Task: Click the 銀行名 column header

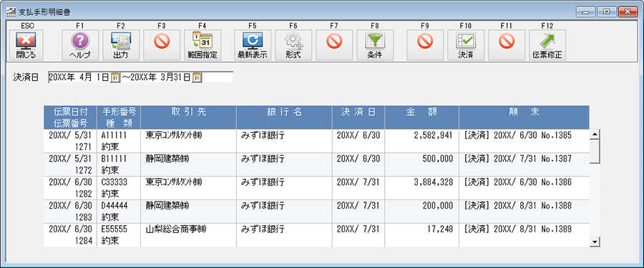Action: coord(284,117)
